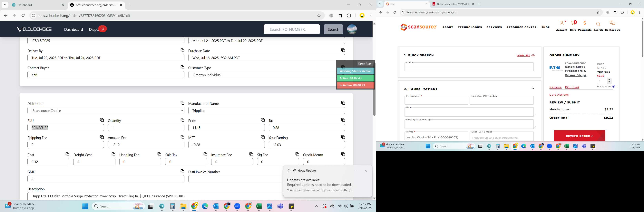
Task: Open the SHOP menu on ScanSource
Action: tap(545, 27)
